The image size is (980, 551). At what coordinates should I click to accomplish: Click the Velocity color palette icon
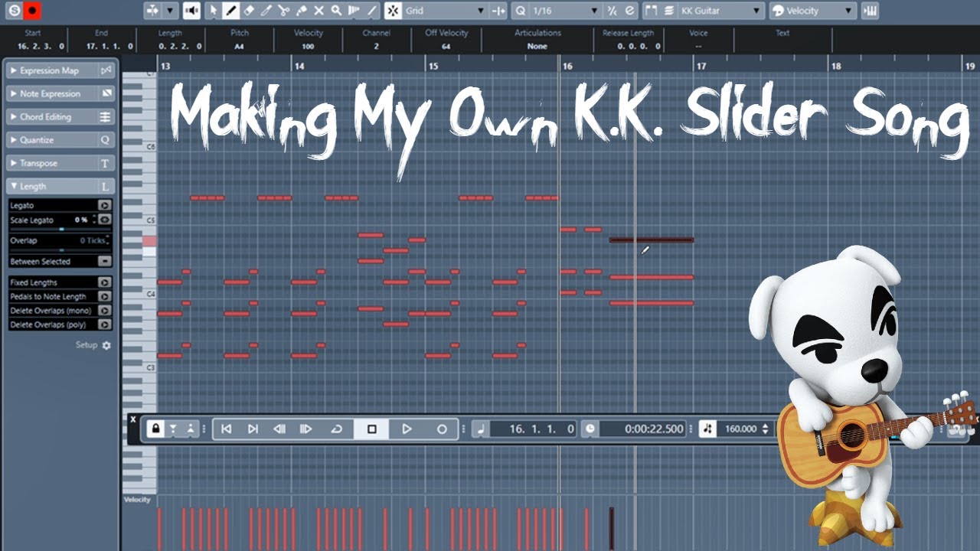777,11
